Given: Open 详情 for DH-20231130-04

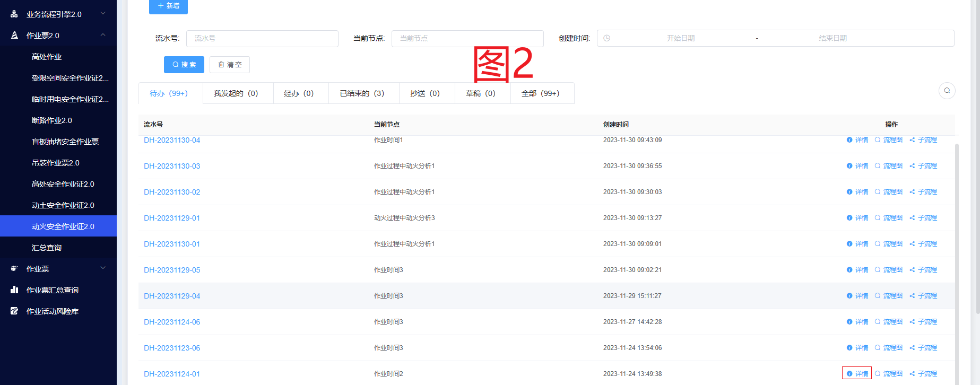Looking at the screenshot, I should [857, 140].
